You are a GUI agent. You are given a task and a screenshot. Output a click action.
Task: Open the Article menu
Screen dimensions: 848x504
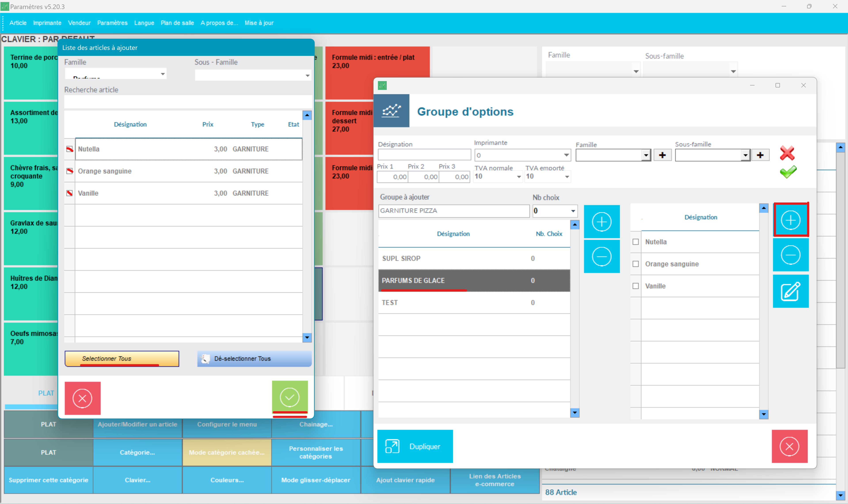[18, 23]
